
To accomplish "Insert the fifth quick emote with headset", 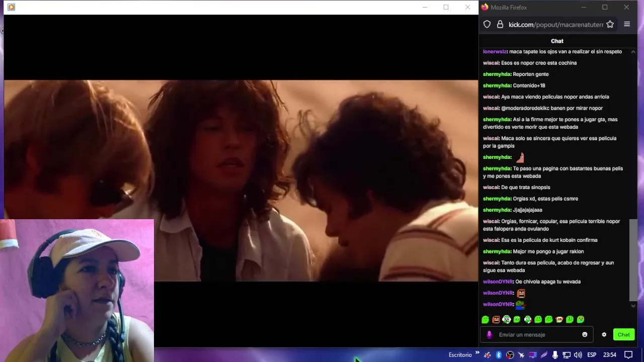I will [x=528, y=319].
